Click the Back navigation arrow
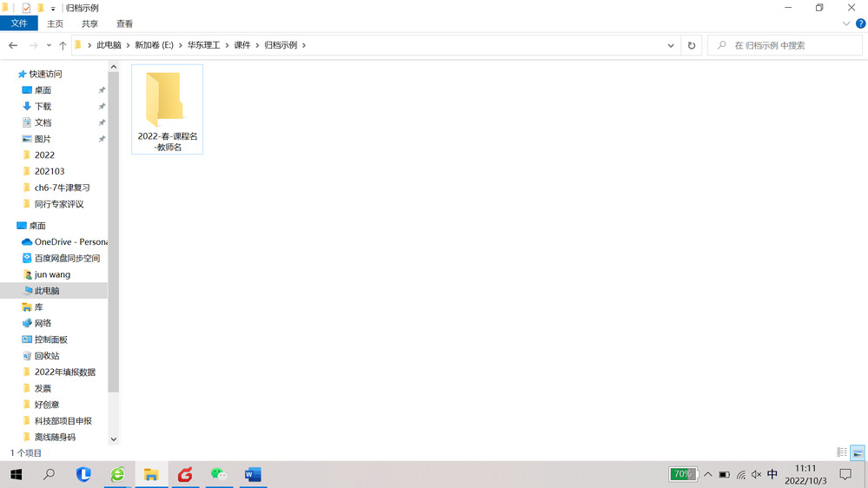The height and width of the screenshot is (488, 868). pos(13,45)
